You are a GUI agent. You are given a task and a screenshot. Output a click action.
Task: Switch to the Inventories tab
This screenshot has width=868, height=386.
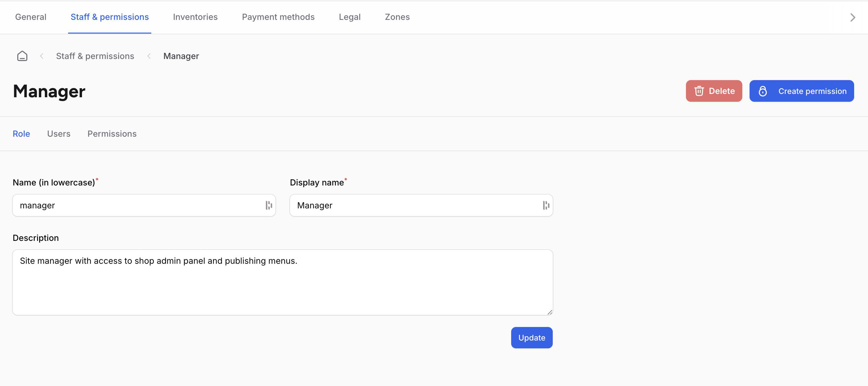click(195, 17)
